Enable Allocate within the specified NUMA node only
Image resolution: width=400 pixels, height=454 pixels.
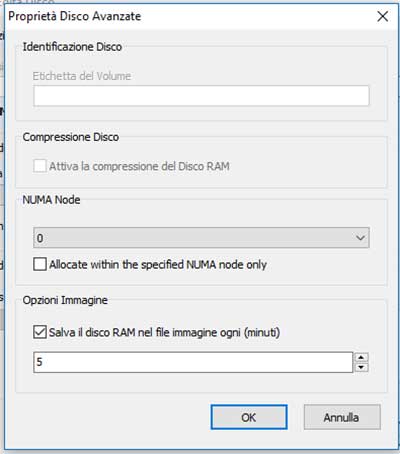pyautogui.click(x=40, y=264)
